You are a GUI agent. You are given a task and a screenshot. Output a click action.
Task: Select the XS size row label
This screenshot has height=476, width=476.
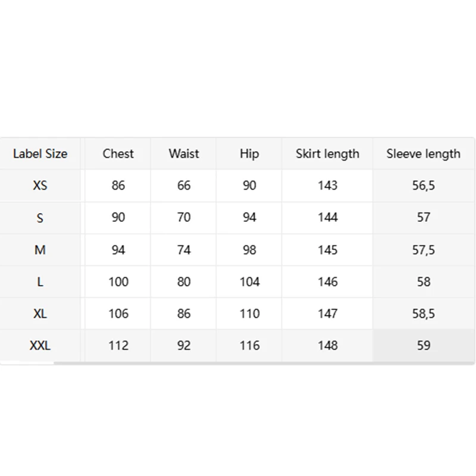40,186
